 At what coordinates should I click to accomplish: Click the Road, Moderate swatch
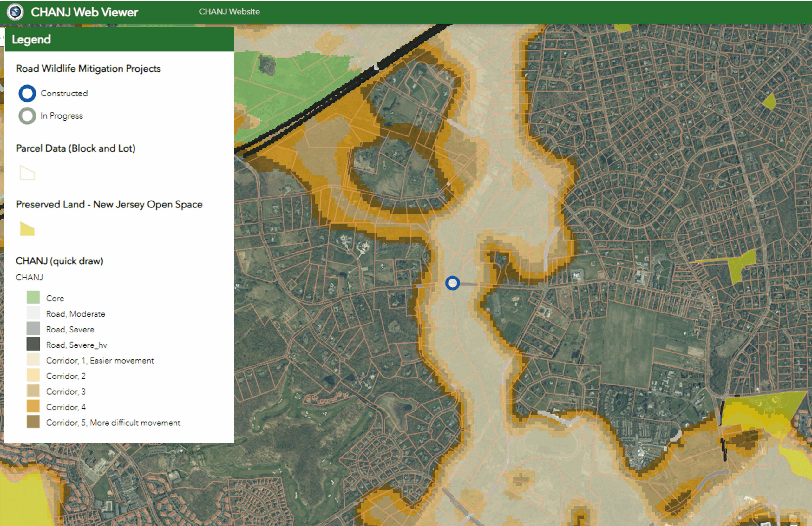33,313
